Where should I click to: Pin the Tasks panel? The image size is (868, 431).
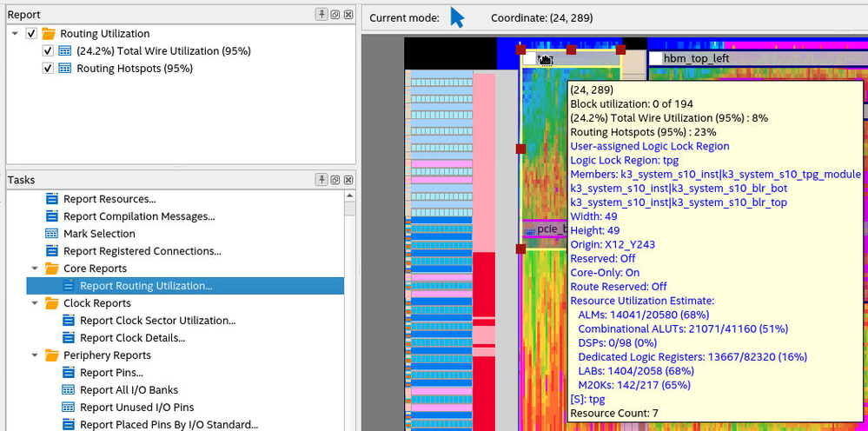point(321,180)
